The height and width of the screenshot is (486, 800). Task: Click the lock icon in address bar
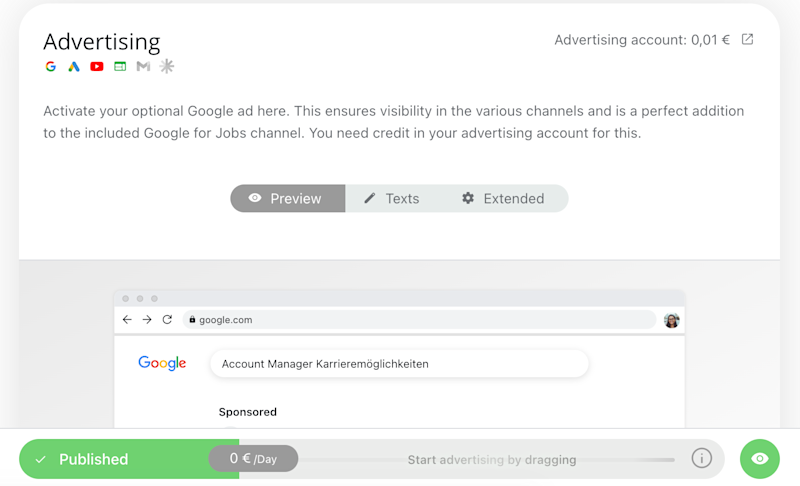(192, 320)
